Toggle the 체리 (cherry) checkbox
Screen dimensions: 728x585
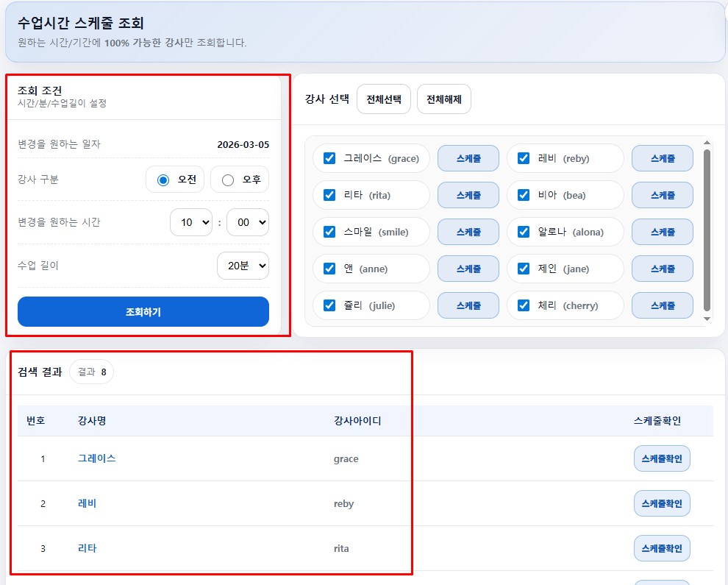coord(524,305)
